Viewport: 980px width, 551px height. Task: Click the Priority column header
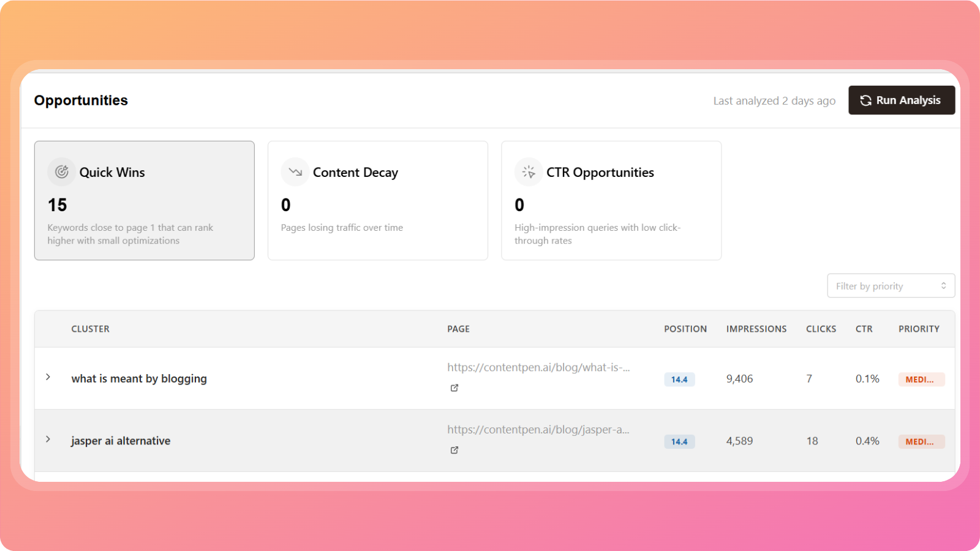pyautogui.click(x=919, y=329)
